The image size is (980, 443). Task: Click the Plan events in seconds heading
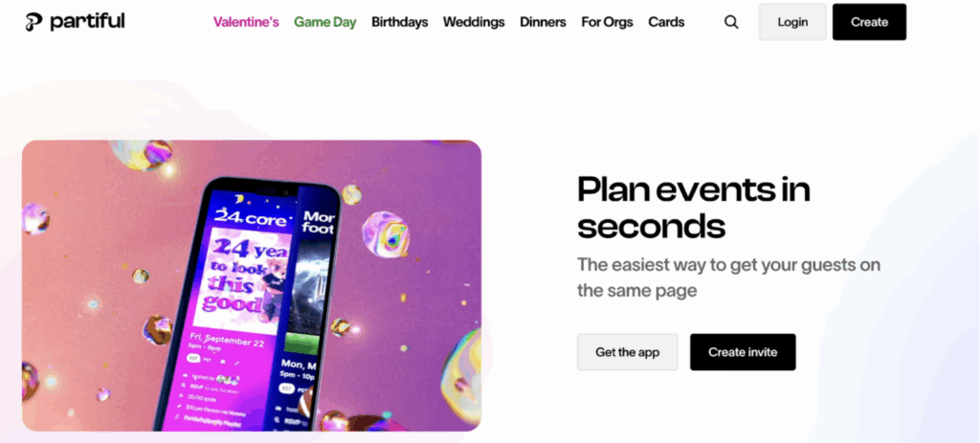pos(693,208)
